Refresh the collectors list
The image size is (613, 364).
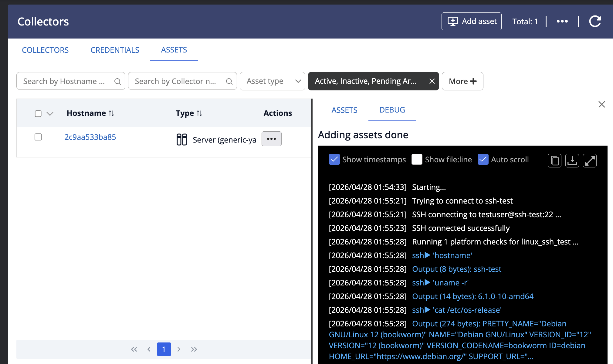595,21
